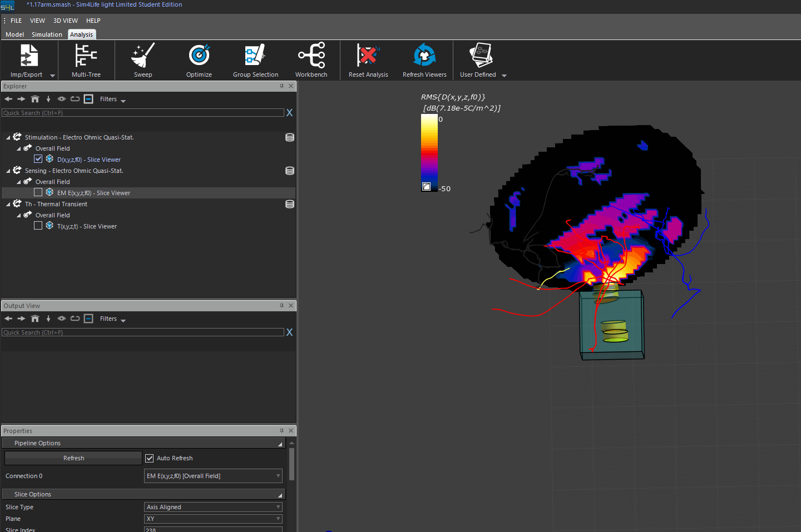Go to home in Explorer panel

35,99
